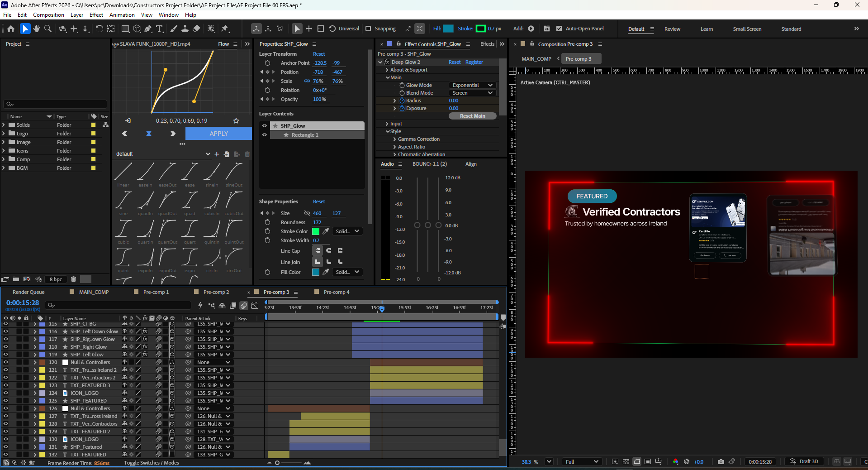
Task: Click the timeline layer search field
Action: pyautogui.click(x=119, y=305)
